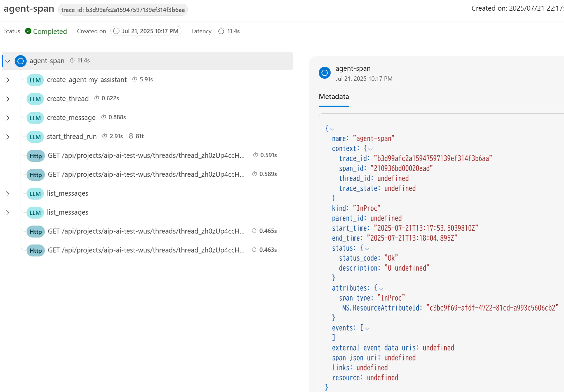Click the agent-span name in details panel

coord(353,68)
